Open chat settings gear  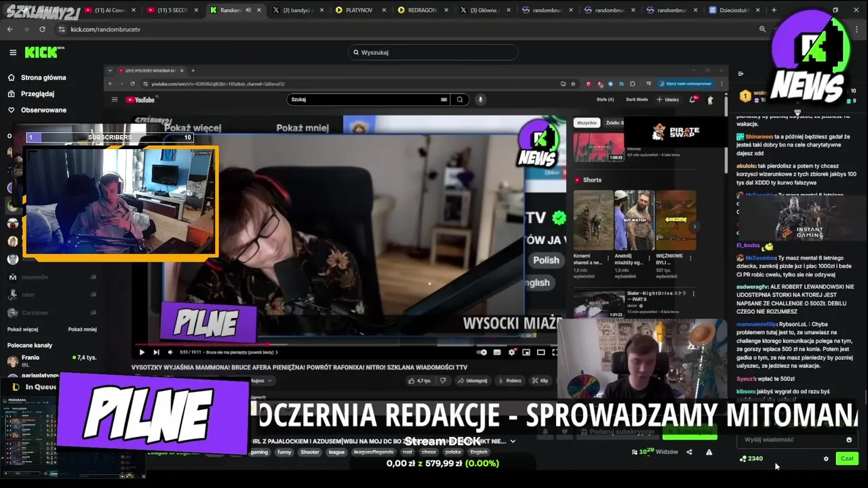[x=826, y=459]
